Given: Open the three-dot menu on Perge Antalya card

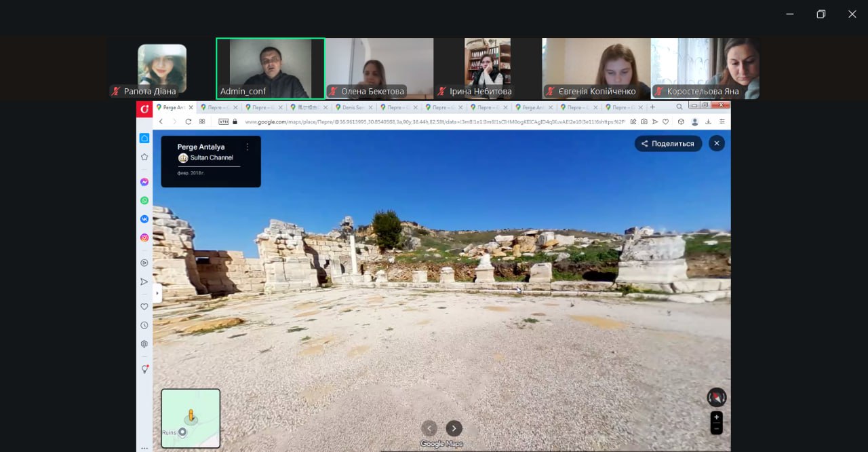Looking at the screenshot, I should point(248,147).
